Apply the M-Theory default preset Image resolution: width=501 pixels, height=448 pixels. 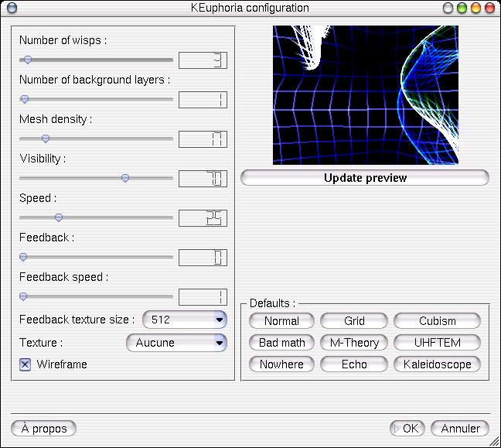point(354,343)
